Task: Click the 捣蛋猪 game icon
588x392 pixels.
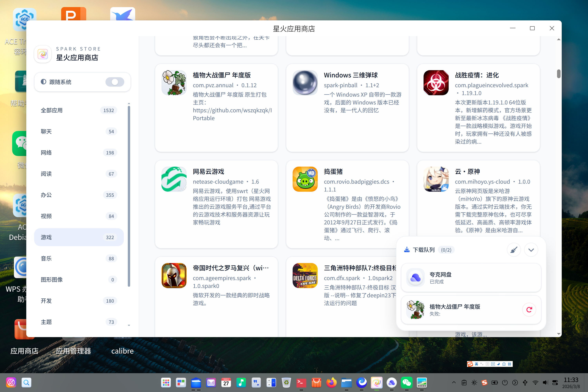Action: pos(305,179)
